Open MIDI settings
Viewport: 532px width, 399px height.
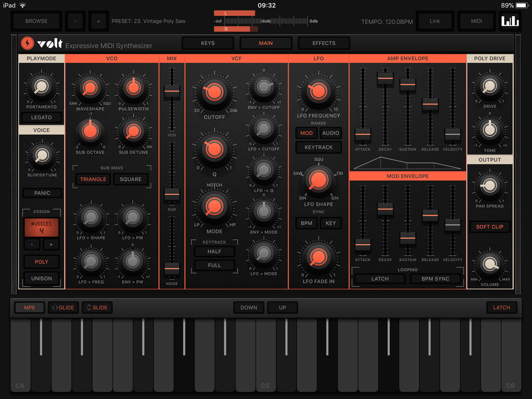[x=477, y=21]
